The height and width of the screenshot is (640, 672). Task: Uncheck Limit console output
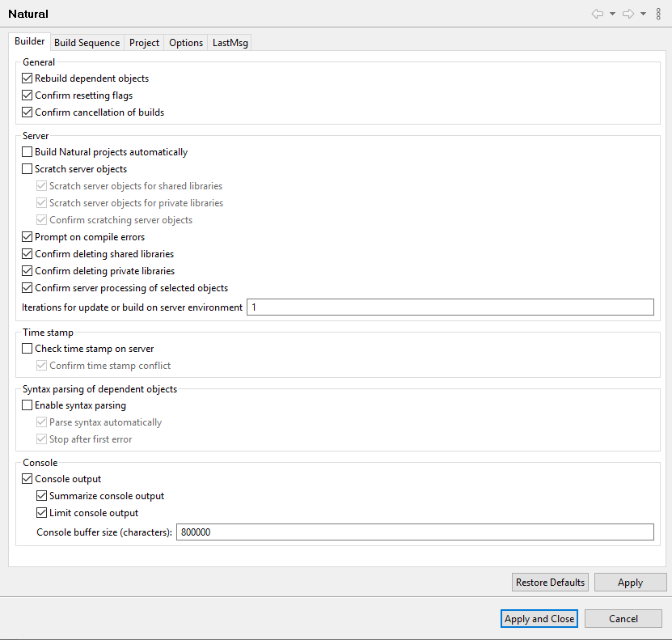pyautogui.click(x=42, y=513)
